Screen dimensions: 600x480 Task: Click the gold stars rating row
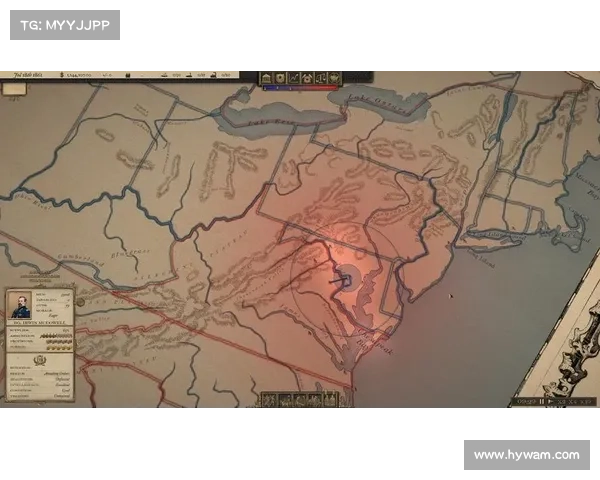(59, 348)
